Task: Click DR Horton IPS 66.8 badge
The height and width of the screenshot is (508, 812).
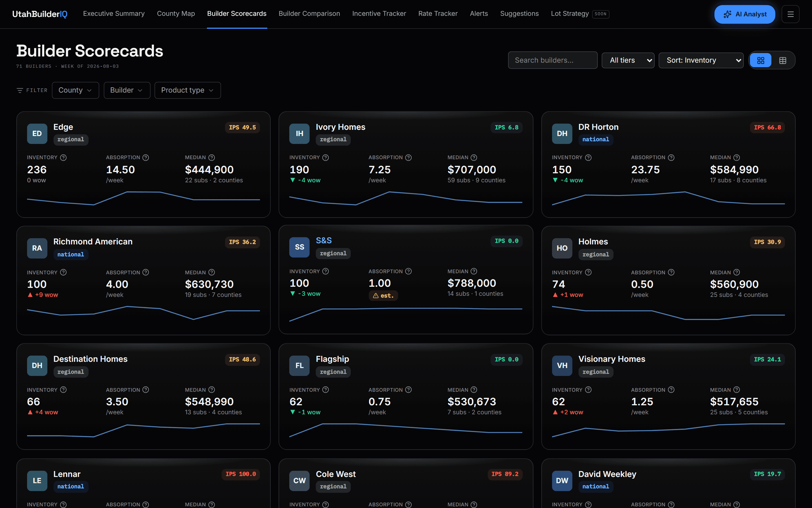Action: (x=767, y=128)
